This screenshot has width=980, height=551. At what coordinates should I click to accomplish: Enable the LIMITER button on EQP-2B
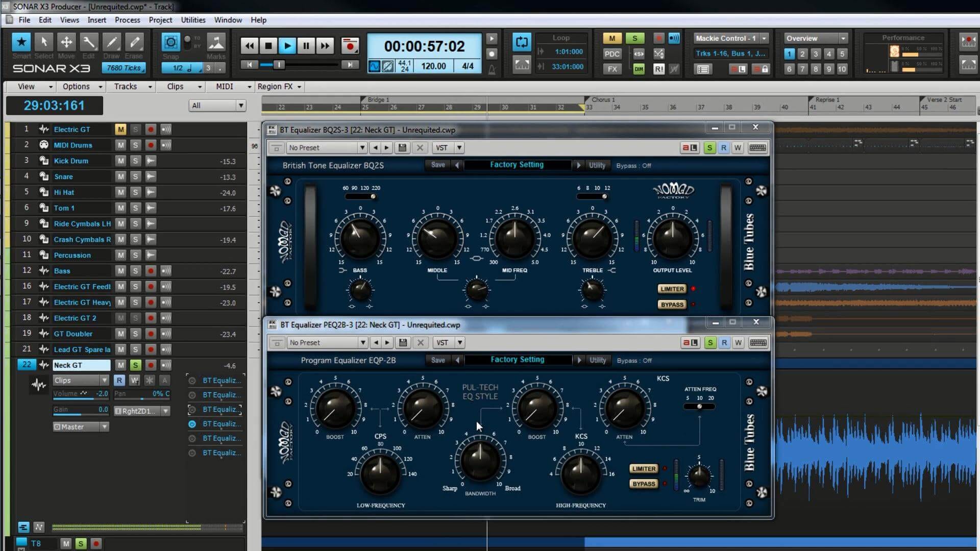coord(644,469)
